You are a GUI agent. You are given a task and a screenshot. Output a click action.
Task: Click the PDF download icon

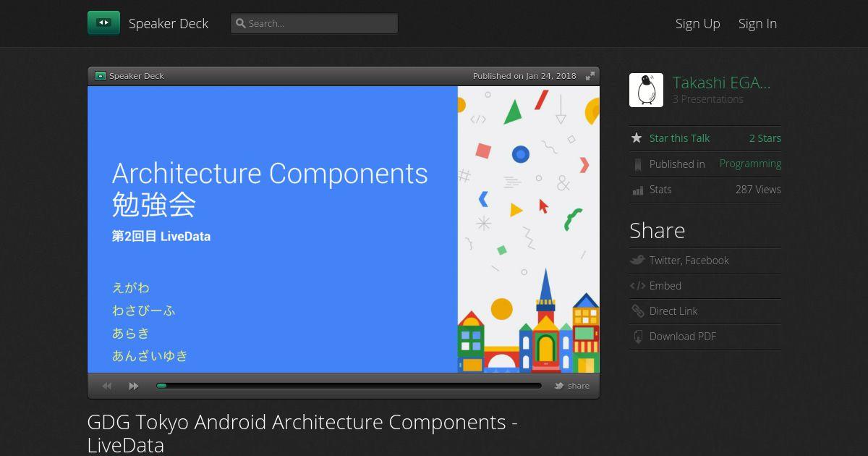(637, 337)
